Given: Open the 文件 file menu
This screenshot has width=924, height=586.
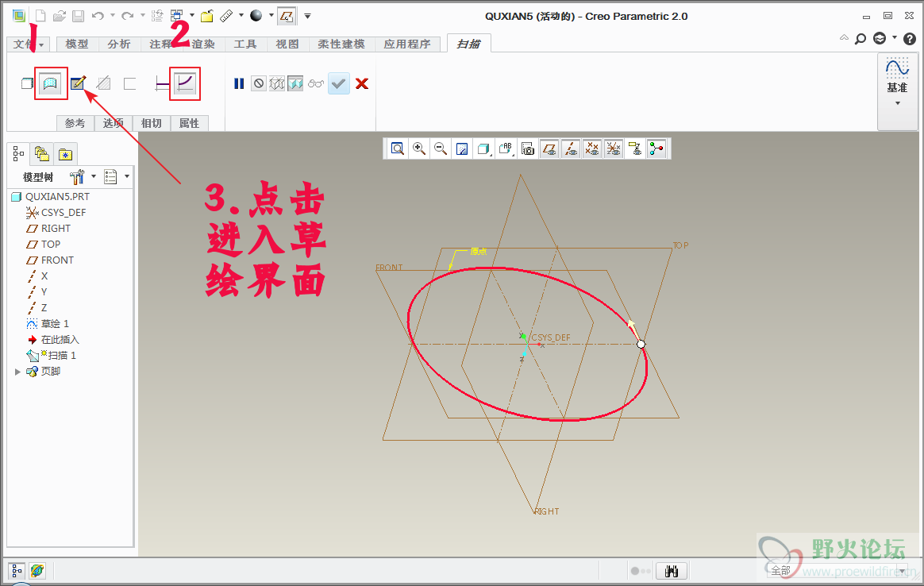Looking at the screenshot, I should point(29,44).
